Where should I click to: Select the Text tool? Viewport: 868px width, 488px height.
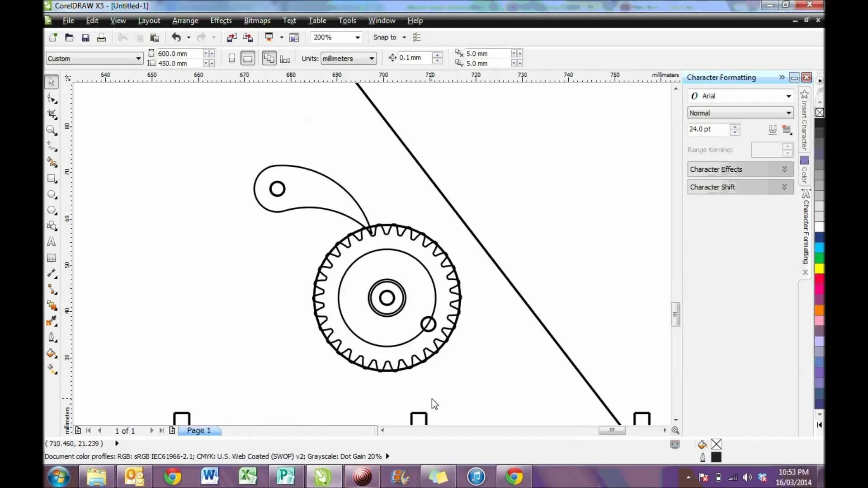point(52,242)
